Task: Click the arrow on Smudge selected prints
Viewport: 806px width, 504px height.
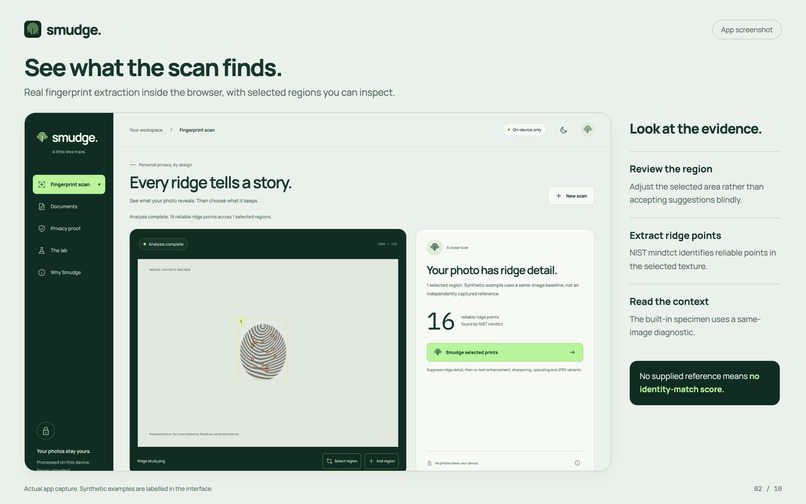Action: click(572, 352)
